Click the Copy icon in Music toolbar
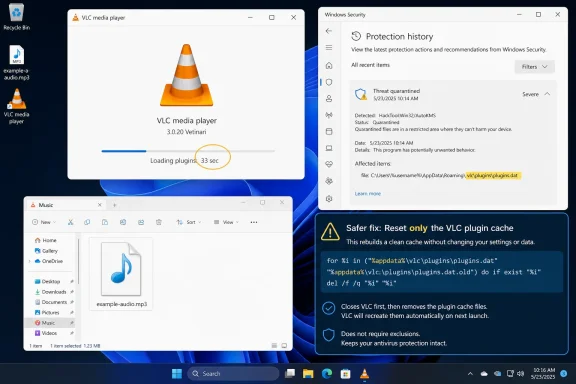 [87, 222]
